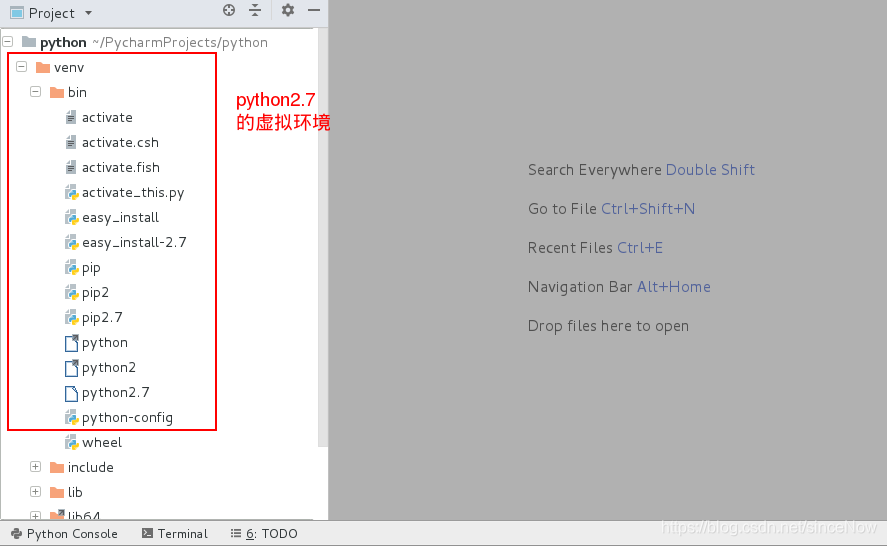
Task: Collapse the venv folder
Action: [21, 66]
